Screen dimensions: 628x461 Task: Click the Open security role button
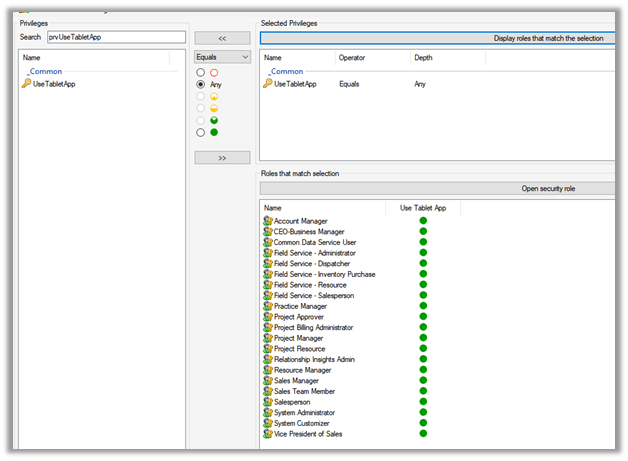point(438,188)
